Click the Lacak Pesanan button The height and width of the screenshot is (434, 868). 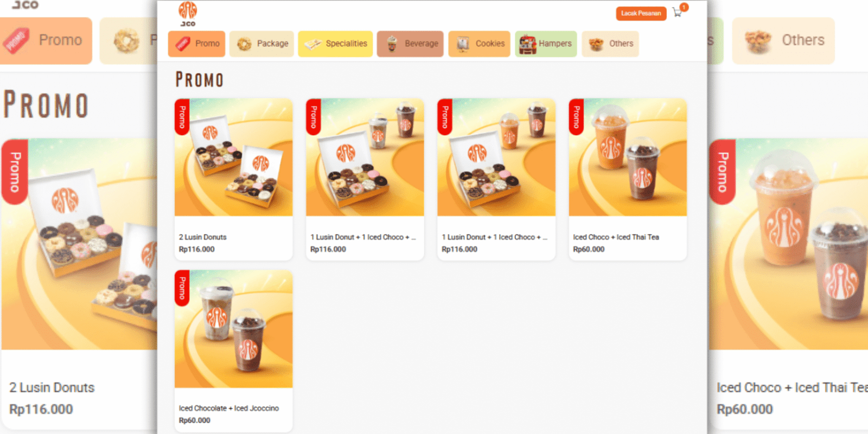641,13
